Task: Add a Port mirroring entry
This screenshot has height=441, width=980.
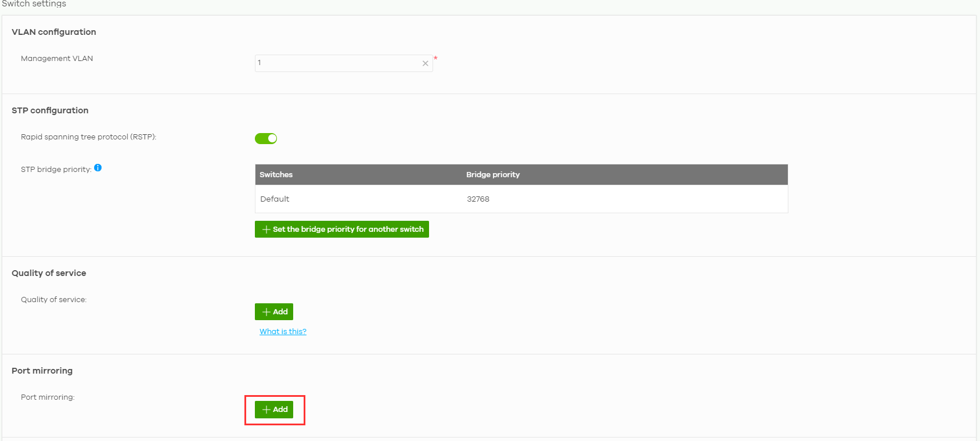Action: click(274, 410)
